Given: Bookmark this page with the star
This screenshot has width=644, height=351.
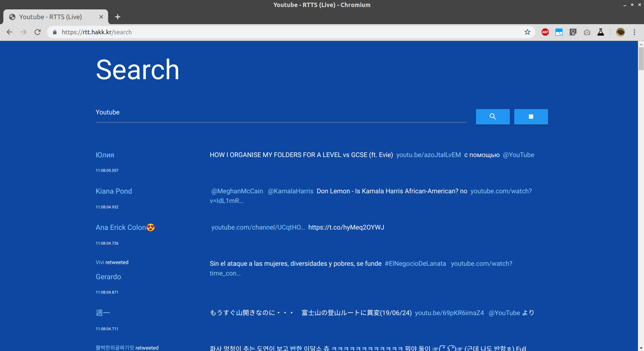Looking at the screenshot, I should click(527, 32).
